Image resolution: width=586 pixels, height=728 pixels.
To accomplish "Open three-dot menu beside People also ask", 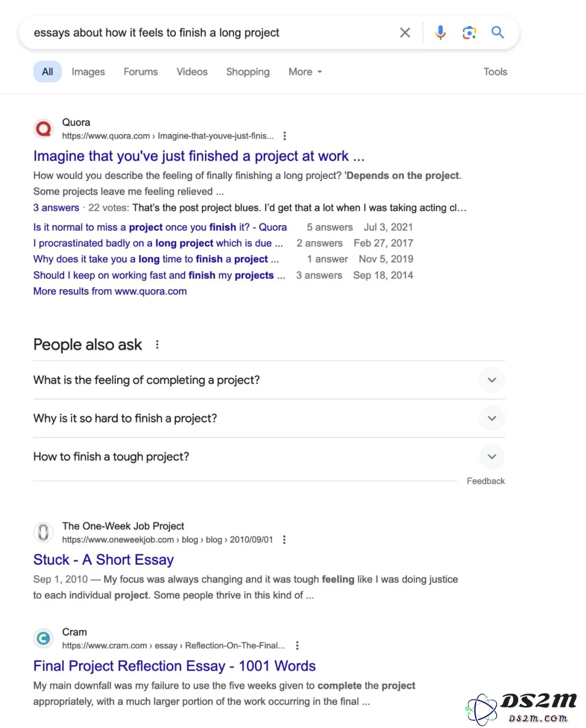I will [157, 344].
